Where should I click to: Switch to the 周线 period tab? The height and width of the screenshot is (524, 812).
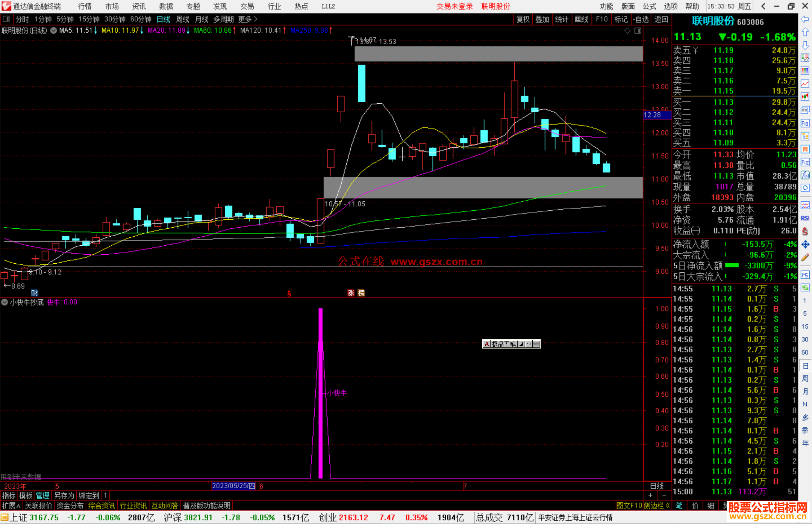[183, 19]
